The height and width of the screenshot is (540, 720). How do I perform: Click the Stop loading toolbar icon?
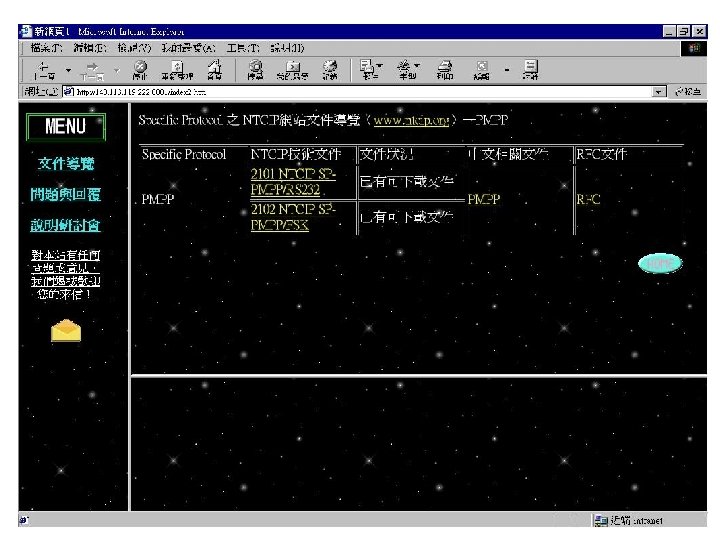(x=140, y=70)
